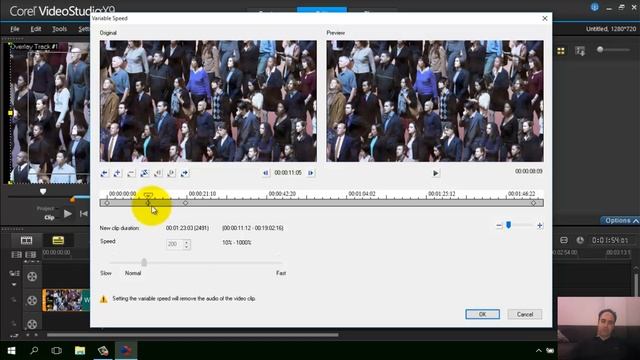Viewport: 640px width, 360px height.
Task: Click the blue help/update globe icon
Action: point(595,7)
